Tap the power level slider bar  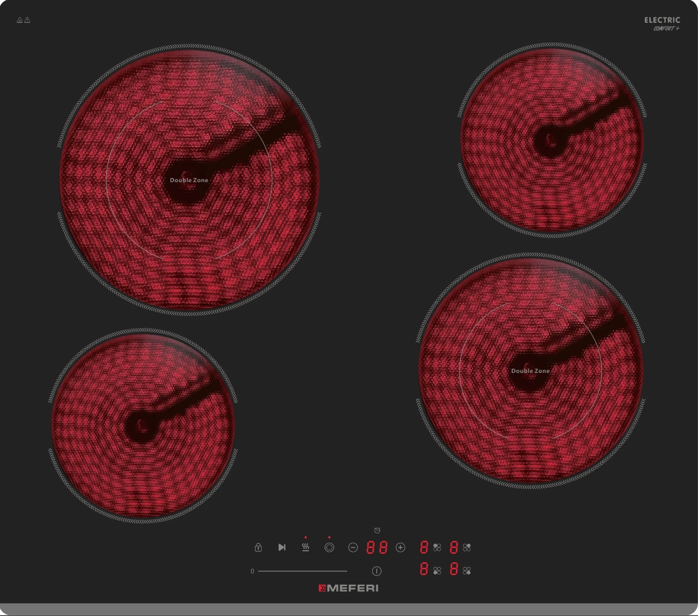coord(303,571)
